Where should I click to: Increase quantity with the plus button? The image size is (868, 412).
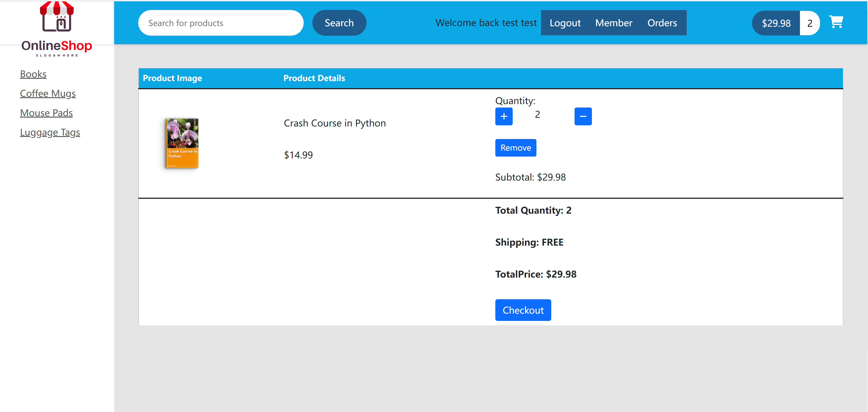click(504, 116)
